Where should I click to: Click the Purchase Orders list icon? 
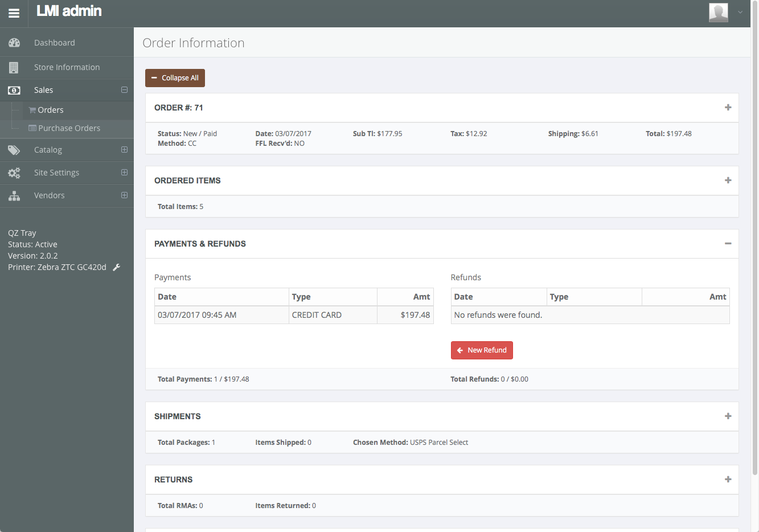point(32,128)
